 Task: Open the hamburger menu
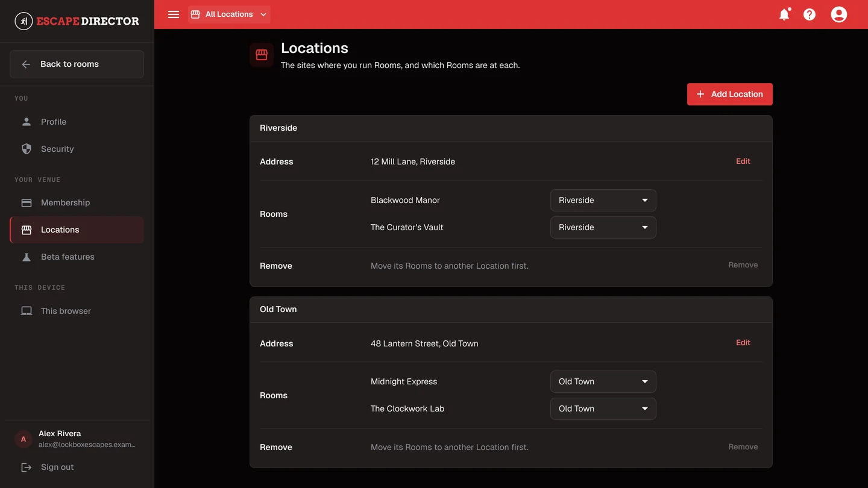pyautogui.click(x=174, y=14)
